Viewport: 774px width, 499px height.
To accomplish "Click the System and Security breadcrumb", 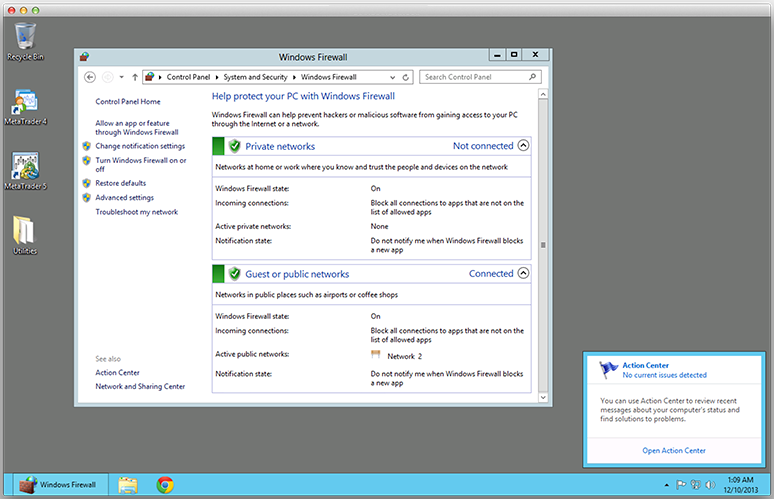I will [x=255, y=77].
